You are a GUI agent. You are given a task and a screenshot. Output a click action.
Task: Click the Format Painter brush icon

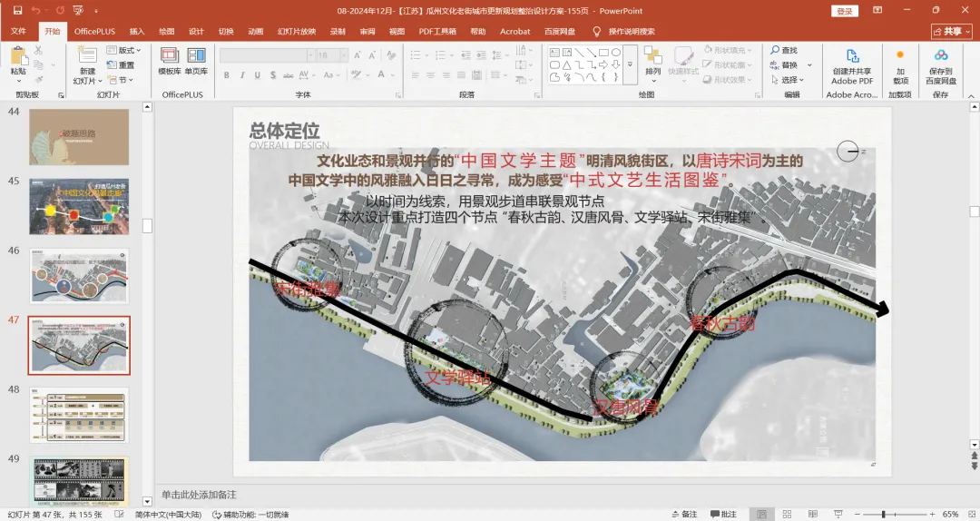click(39, 80)
